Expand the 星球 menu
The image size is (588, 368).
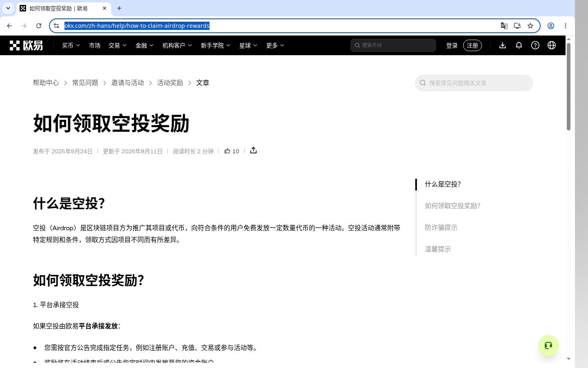[x=248, y=45]
